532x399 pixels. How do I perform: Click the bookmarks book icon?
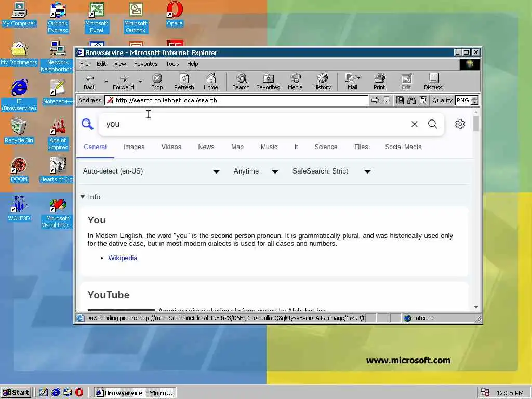click(x=400, y=100)
